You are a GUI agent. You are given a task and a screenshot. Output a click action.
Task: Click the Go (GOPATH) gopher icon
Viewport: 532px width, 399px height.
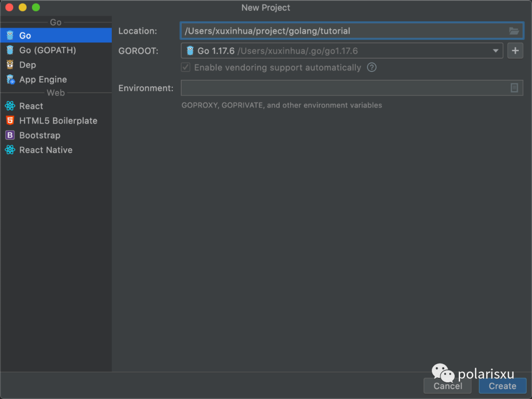click(x=10, y=50)
